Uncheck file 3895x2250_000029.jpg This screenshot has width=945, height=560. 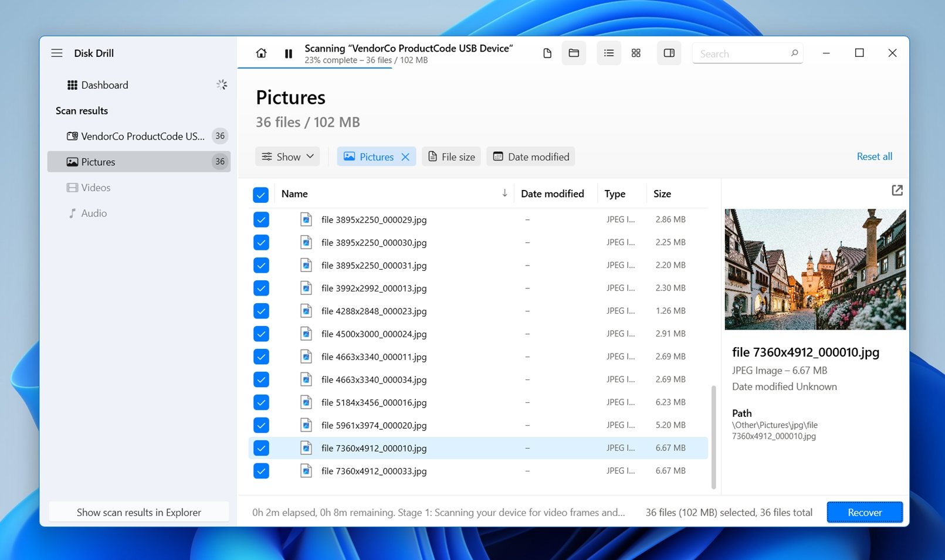tap(261, 220)
